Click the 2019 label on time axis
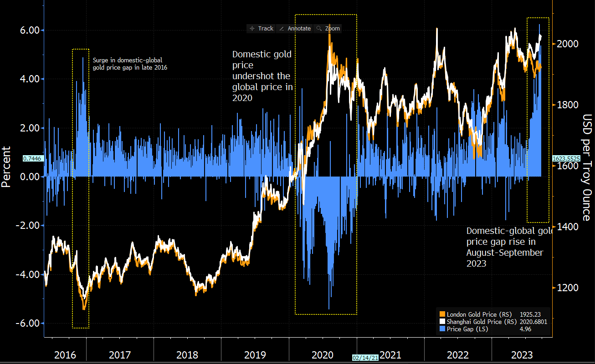 (x=255, y=355)
